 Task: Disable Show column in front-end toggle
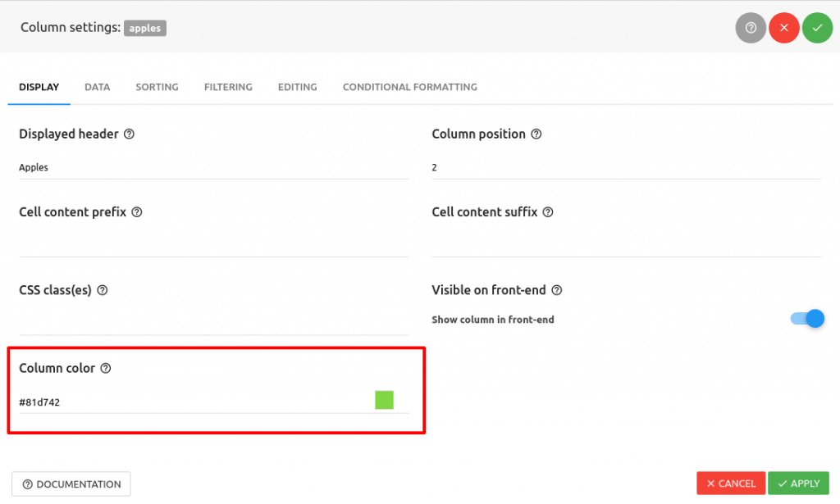[807, 318]
